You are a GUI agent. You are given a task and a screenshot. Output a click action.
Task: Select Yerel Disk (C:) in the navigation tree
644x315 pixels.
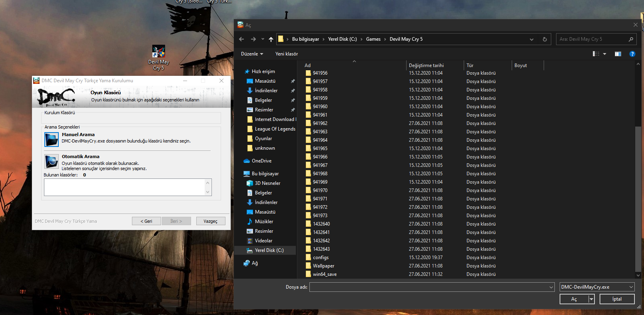pyautogui.click(x=269, y=250)
